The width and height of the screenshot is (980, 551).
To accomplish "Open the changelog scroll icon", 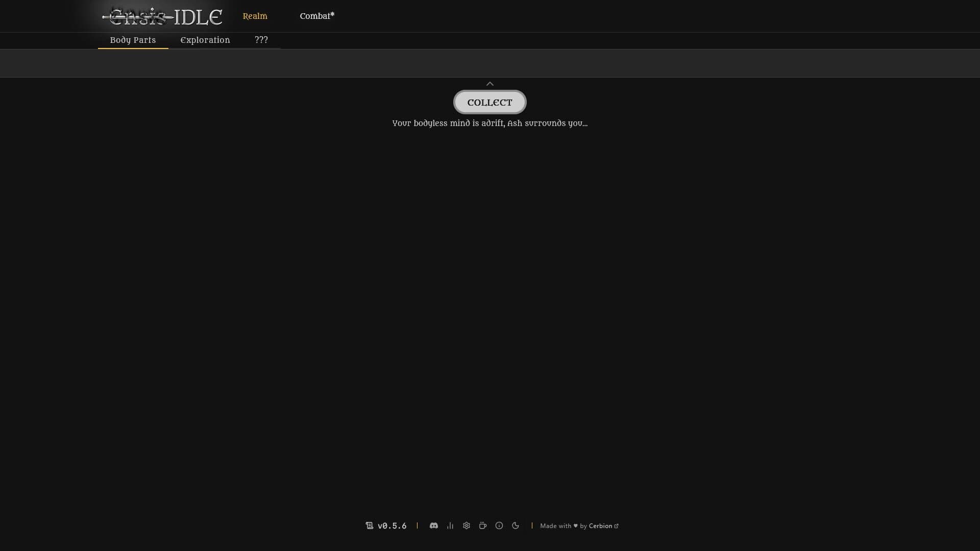I will (x=370, y=525).
